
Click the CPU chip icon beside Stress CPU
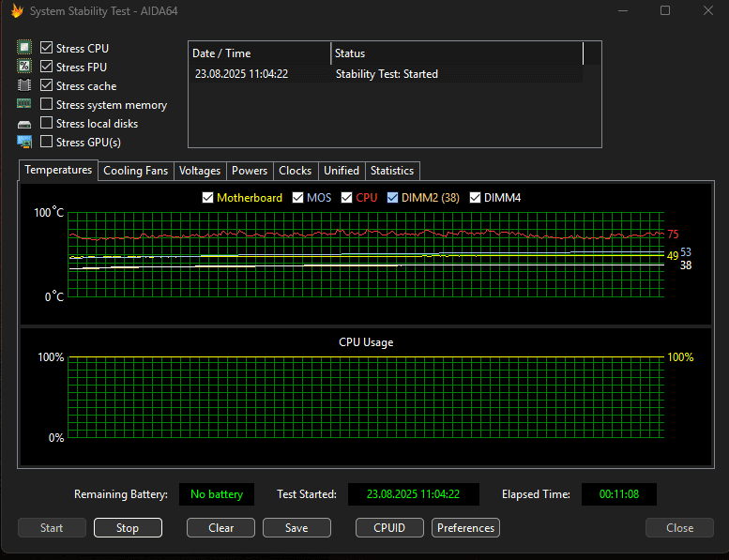(x=24, y=48)
